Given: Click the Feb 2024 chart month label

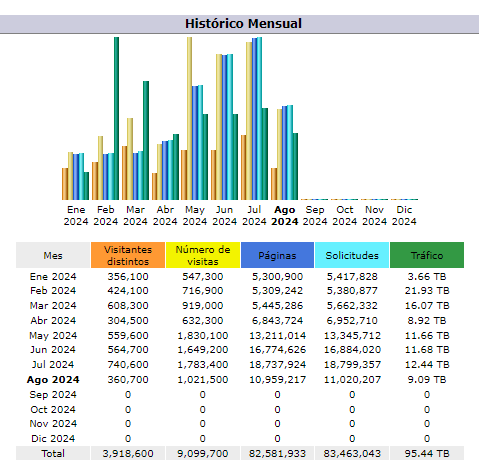Looking at the screenshot, I should [106, 215].
